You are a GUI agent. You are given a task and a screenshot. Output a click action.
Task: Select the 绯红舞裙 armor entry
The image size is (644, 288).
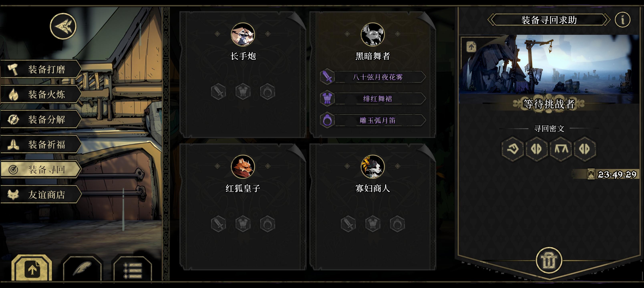(373, 99)
